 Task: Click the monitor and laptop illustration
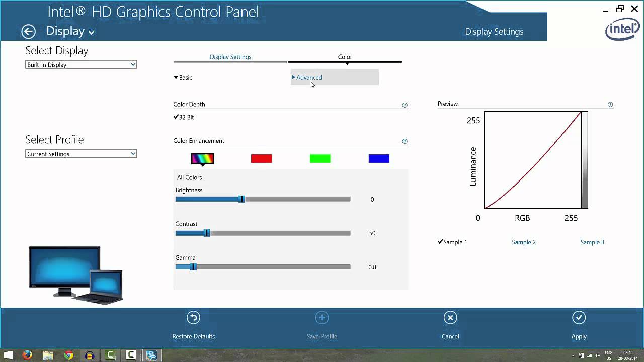point(75,275)
